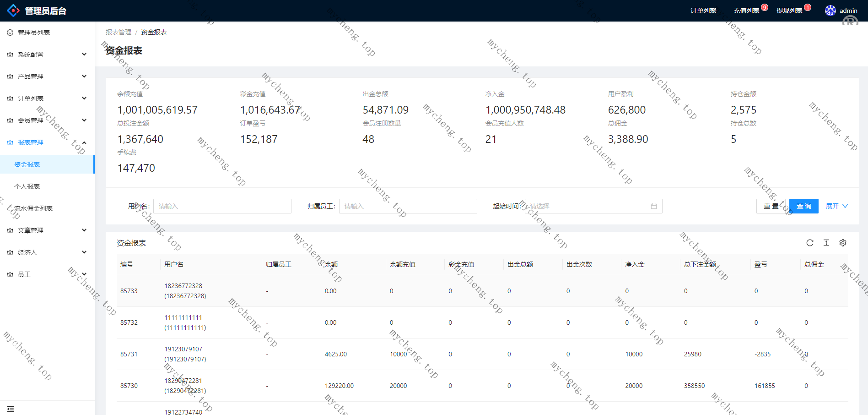
Task: Click the 重置 reset button
Action: pyautogui.click(x=771, y=206)
